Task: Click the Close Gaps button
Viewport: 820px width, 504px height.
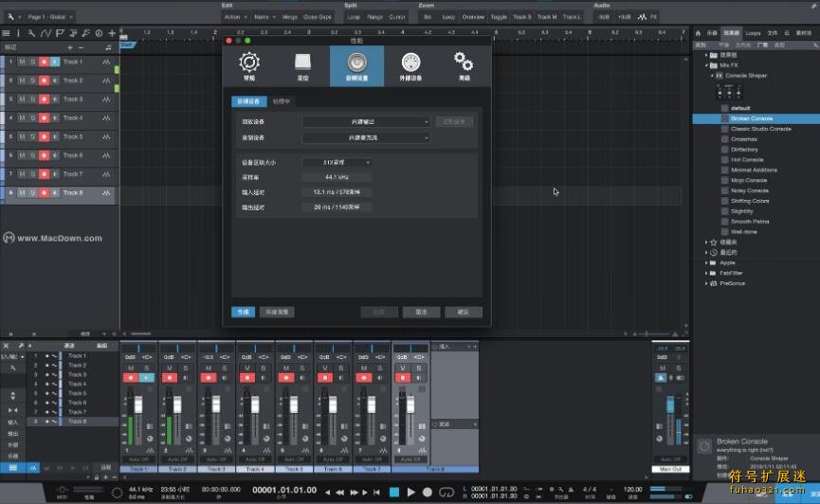Action: tap(318, 17)
